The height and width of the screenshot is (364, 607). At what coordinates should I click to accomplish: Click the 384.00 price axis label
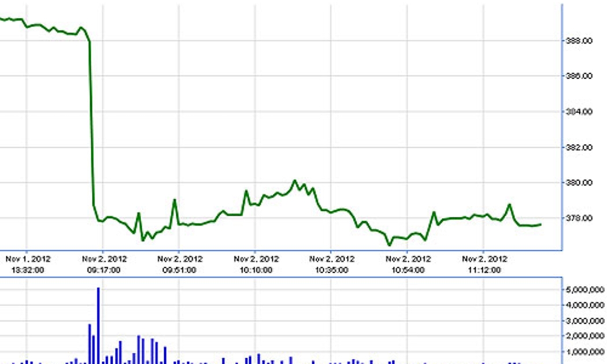click(x=579, y=112)
